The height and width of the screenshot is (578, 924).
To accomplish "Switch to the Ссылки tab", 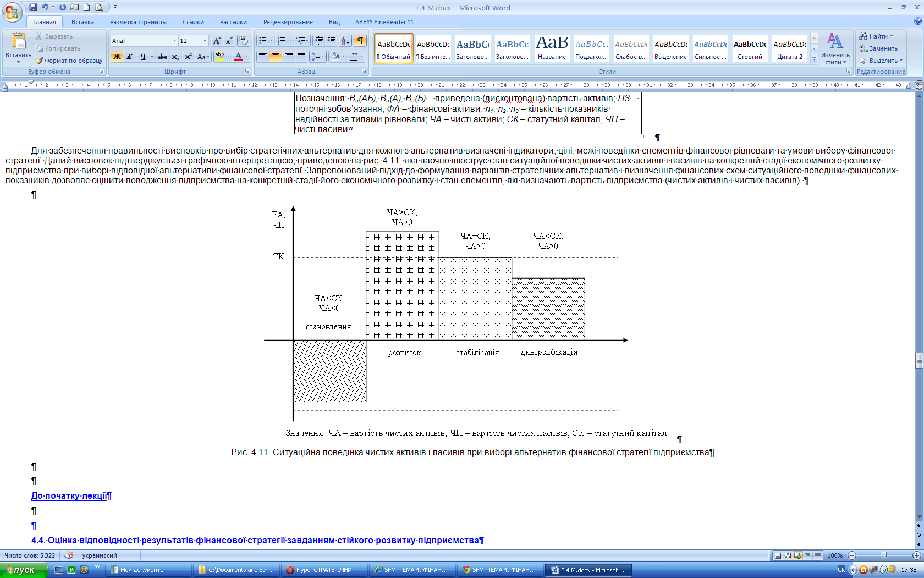I will click(193, 22).
